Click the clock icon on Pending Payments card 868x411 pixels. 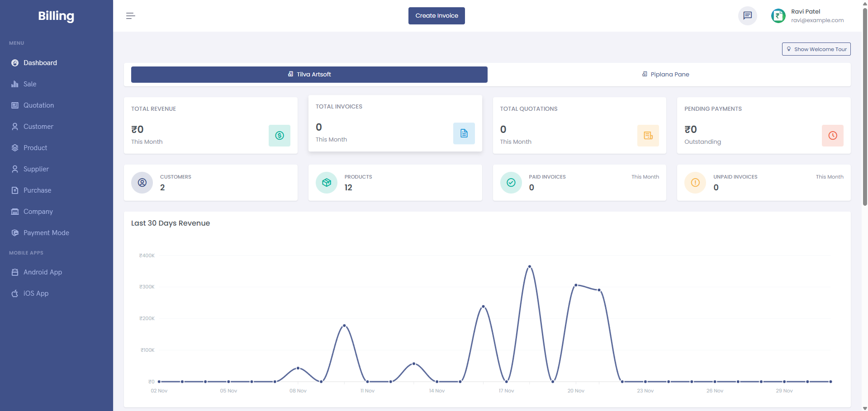tap(832, 135)
